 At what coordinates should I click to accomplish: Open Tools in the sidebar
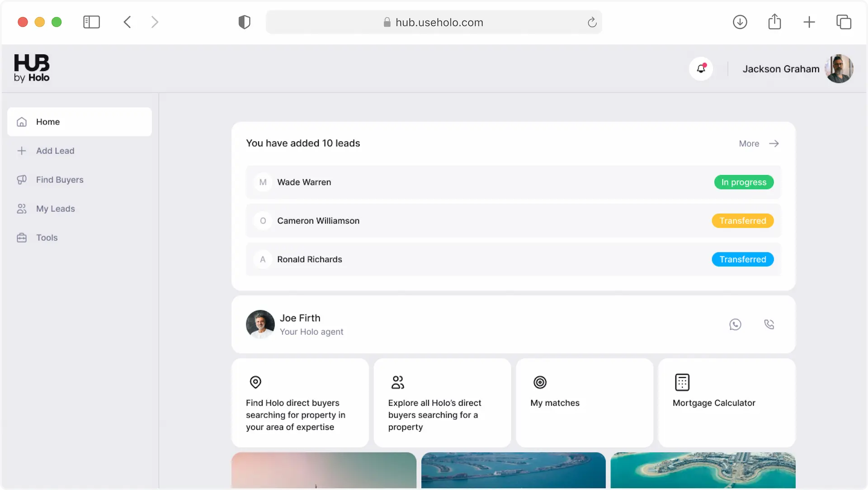(80, 238)
